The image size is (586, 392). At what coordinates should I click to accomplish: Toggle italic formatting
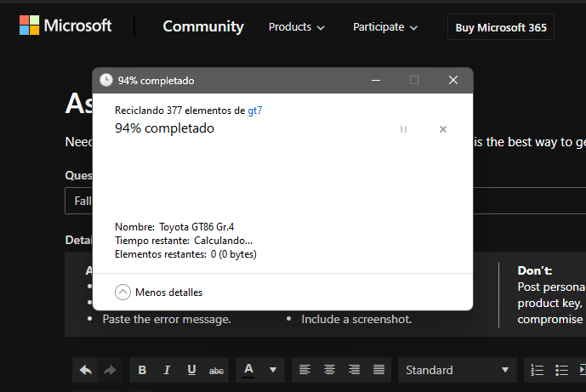point(167,370)
